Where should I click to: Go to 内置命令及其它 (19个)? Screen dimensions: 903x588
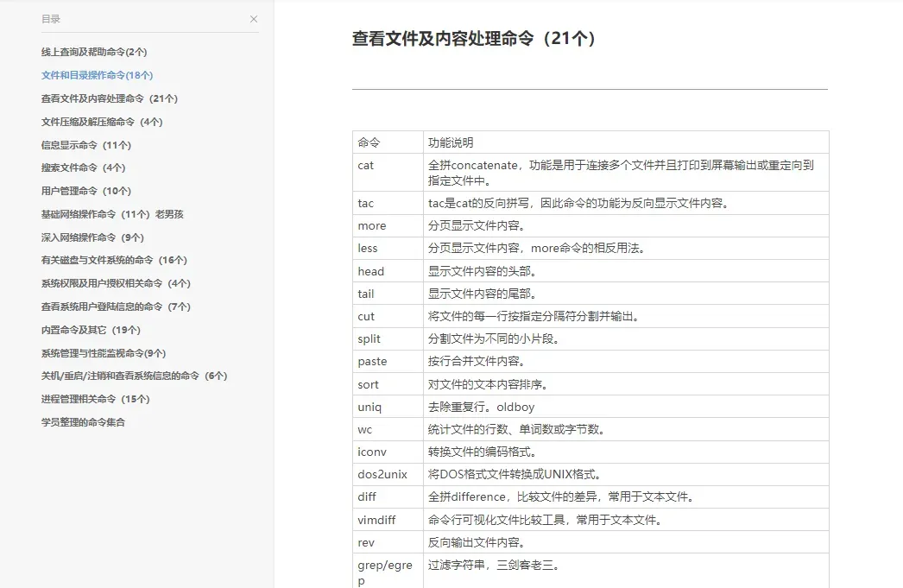pos(91,330)
